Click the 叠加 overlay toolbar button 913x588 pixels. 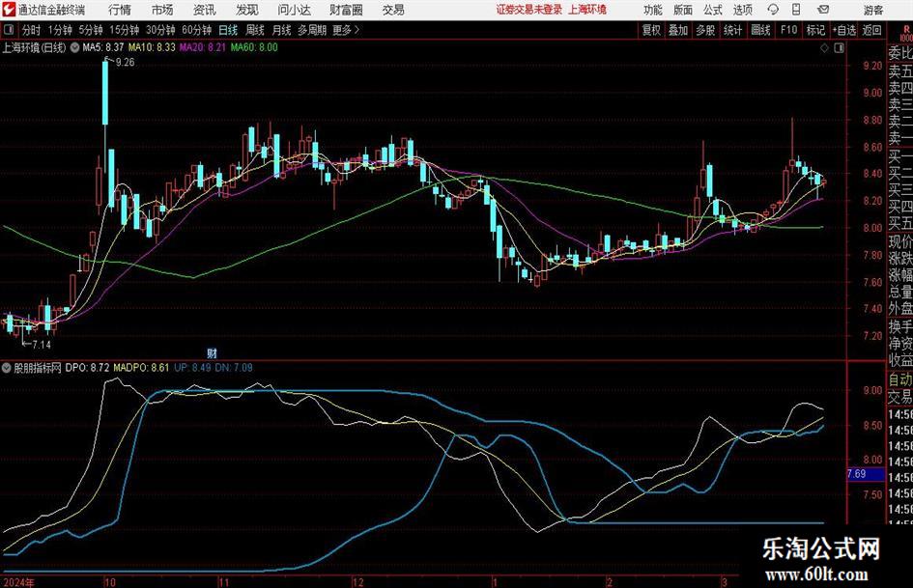678,30
